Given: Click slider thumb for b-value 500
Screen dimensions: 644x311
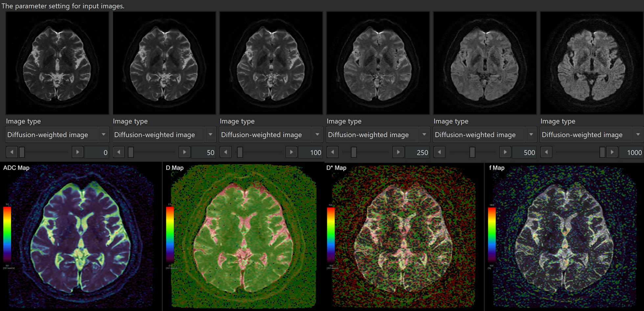Looking at the screenshot, I should 472,152.
